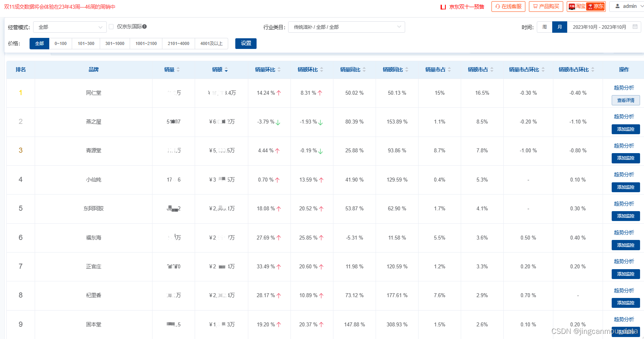The height and width of the screenshot is (339, 644).
Task: Open 行业类目 传统滋补 cascader dropdown
Action: tap(346, 27)
